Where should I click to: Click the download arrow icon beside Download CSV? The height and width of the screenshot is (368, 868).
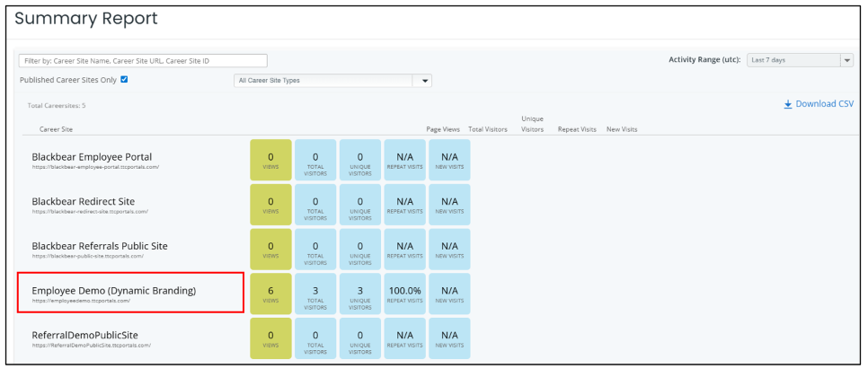pyautogui.click(x=788, y=104)
